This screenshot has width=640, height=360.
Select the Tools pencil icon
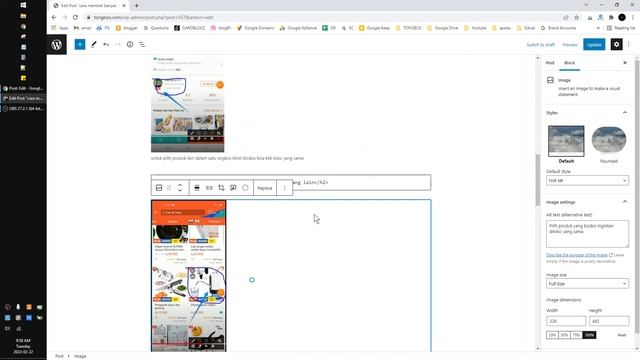coord(93,44)
